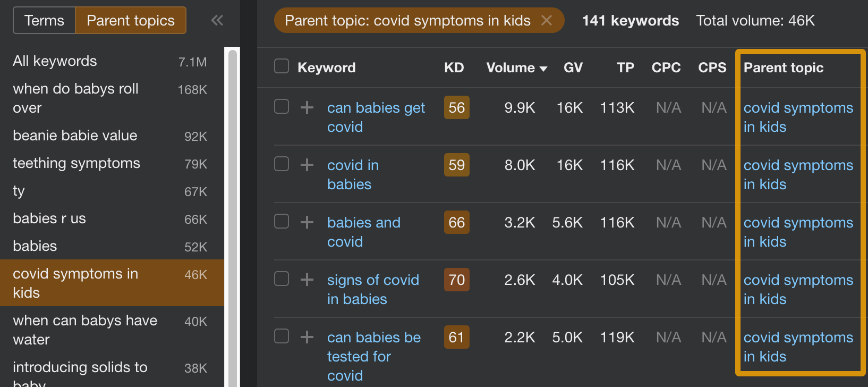Click plus icon beside 'can babies be tested for covid'
Screen dimensions: 868x387
pyautogui.click(x=307, y=337)
